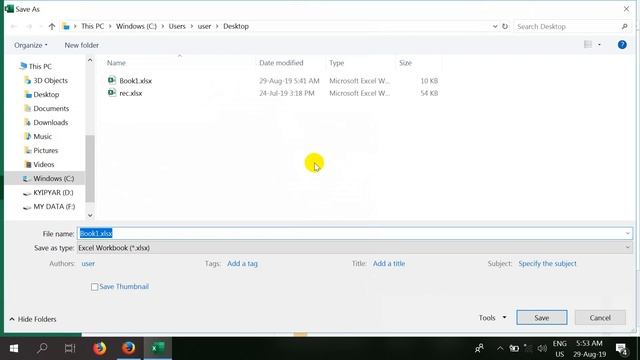Click the navigation pane scrollbar thumb
The width and height of the screenshot is (640, 360).
tap(90, 169)
